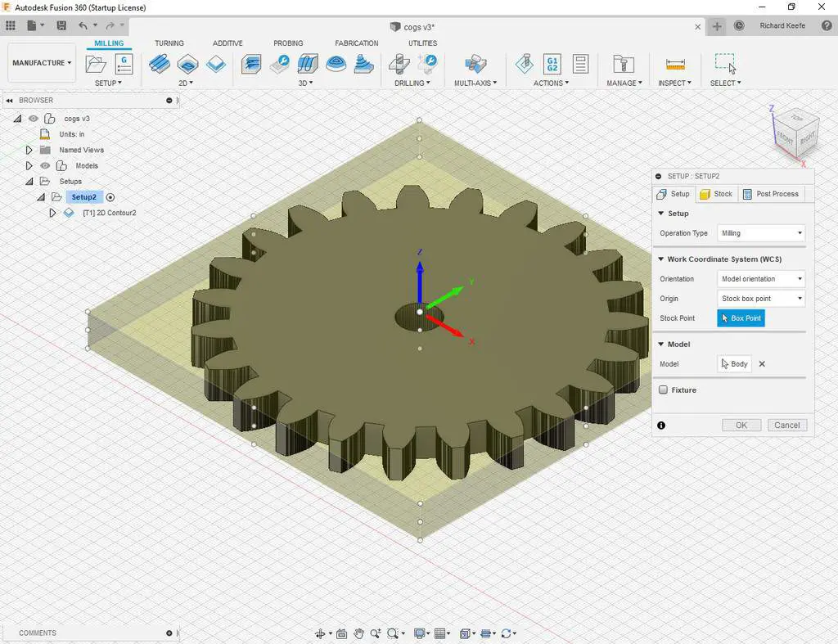
Task: Cancel the SETUP2 dialog
Action: (x=786, y=425)
